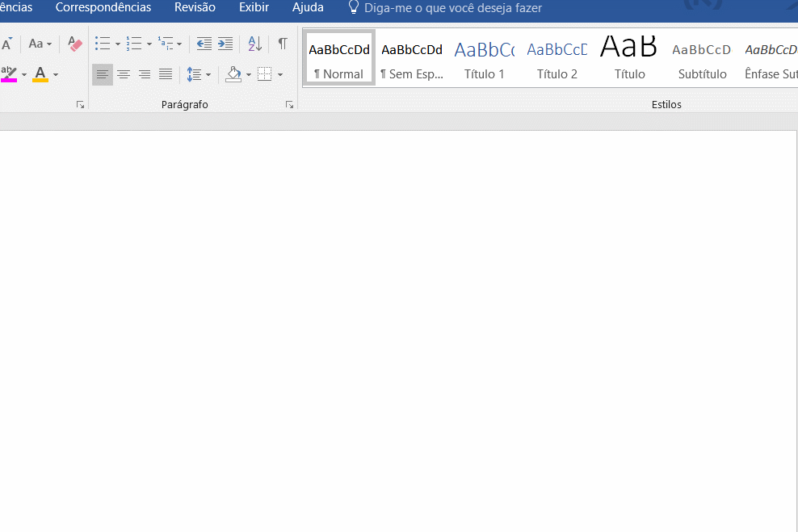Toggle center alignment
The height and width of the screenshot is (532, 798).
124,74
